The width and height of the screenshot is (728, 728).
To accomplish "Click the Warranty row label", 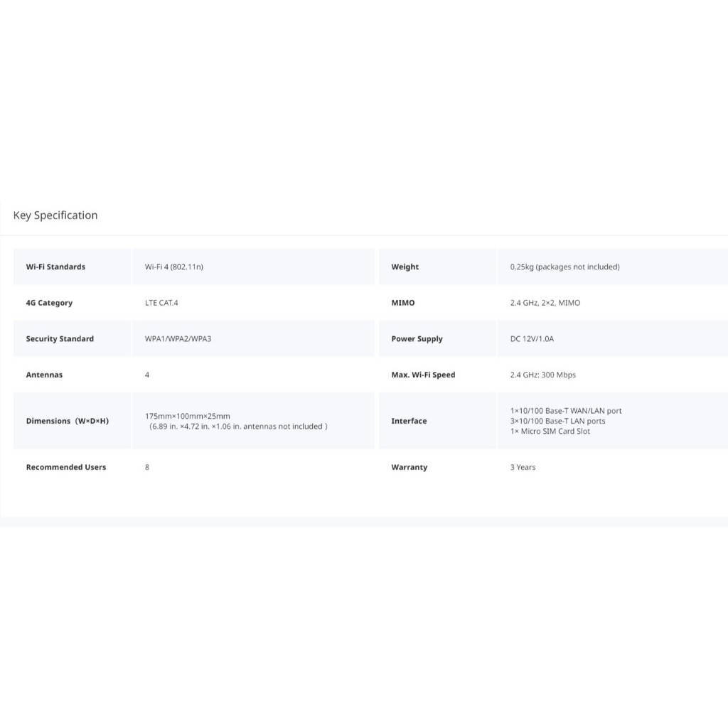I will 409,467.
